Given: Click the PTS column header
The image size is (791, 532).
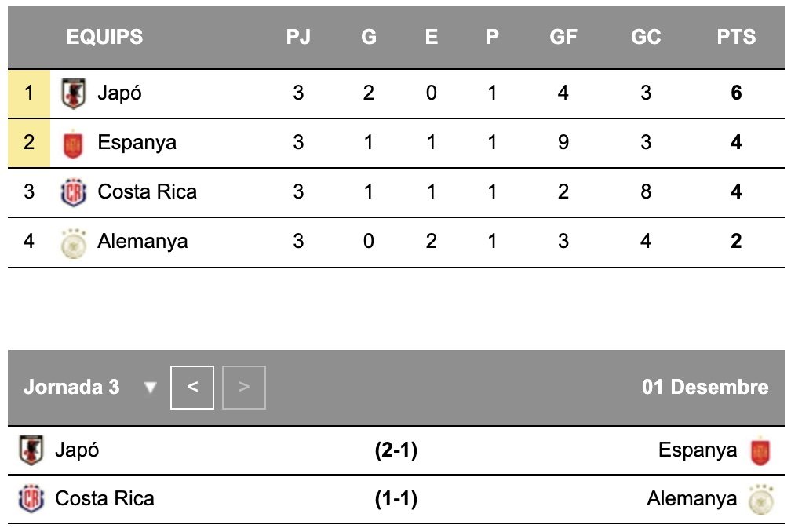Looking at the screenshot, I should 736,37.
